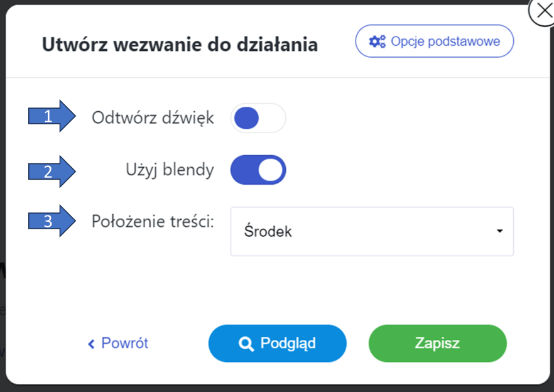Click the Położenie treści label

click(x=153, y=222)
